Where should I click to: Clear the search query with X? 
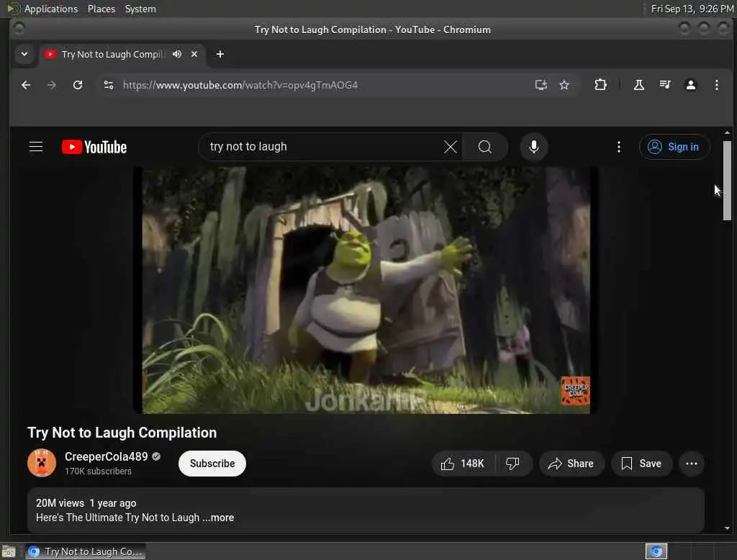pos(451,147)
